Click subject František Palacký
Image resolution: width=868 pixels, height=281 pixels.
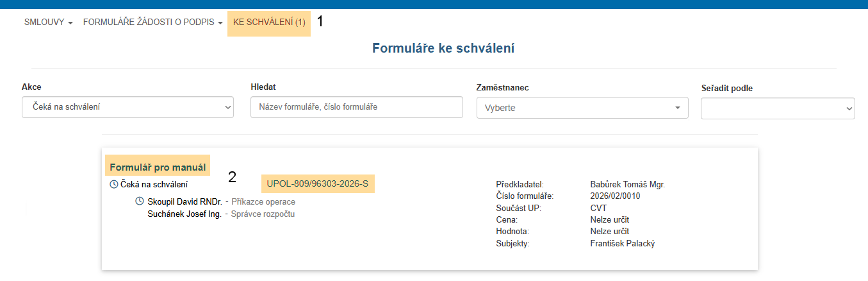[x=623, y=243]
